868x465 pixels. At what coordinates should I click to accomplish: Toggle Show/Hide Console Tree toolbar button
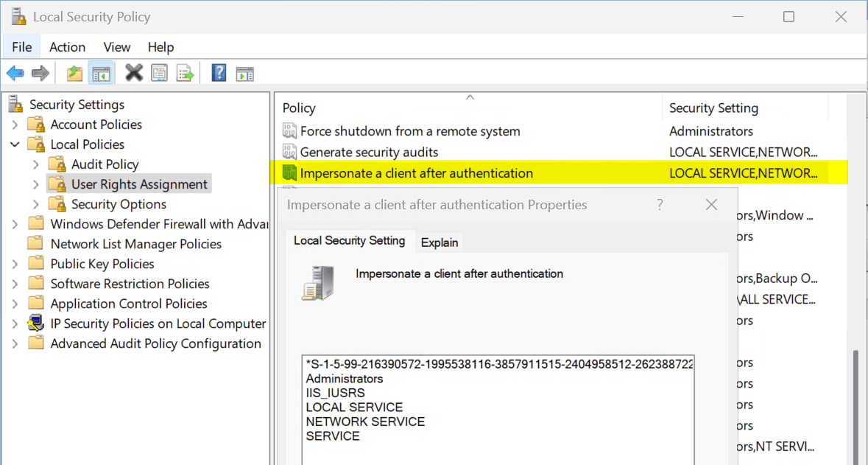(x=101, y=73)
